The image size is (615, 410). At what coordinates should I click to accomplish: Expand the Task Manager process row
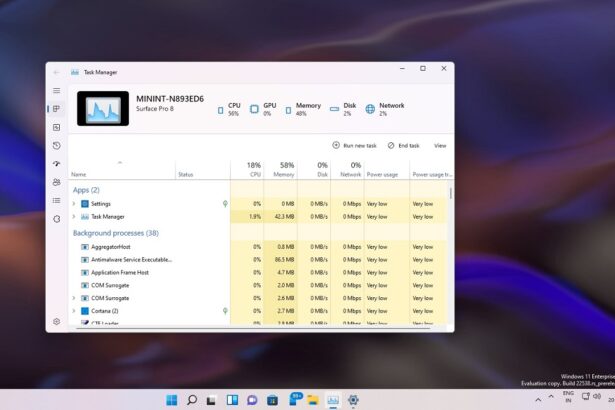point(74,216)
